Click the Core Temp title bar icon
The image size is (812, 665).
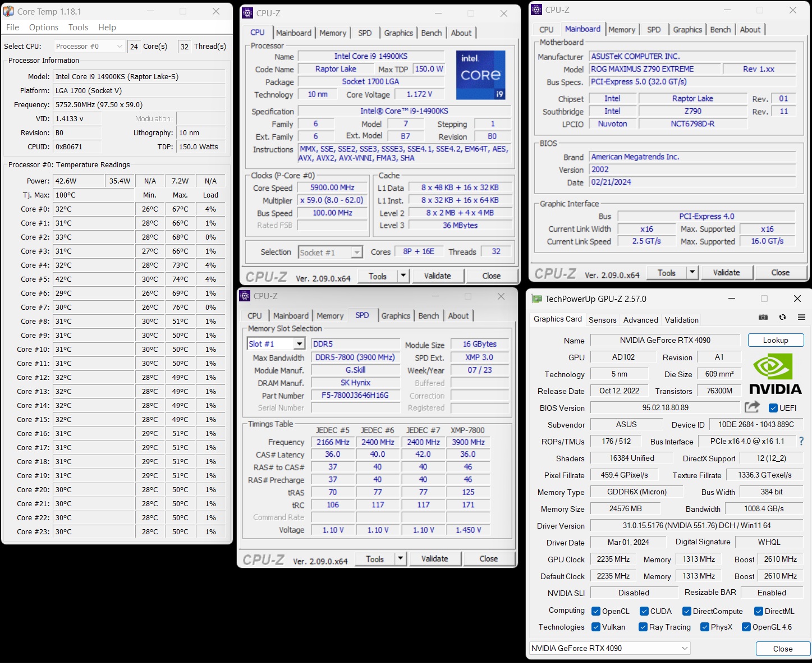(x=9, y=11)
